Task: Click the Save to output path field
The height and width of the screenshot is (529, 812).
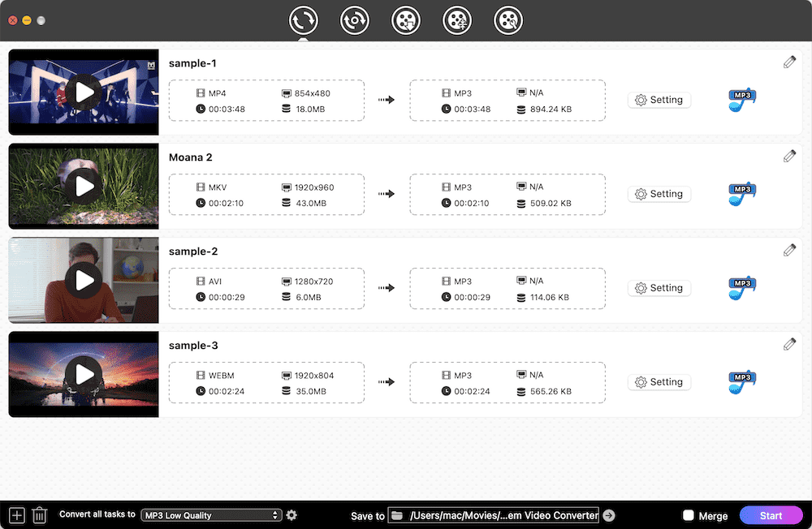Action: tap(494, 515)
